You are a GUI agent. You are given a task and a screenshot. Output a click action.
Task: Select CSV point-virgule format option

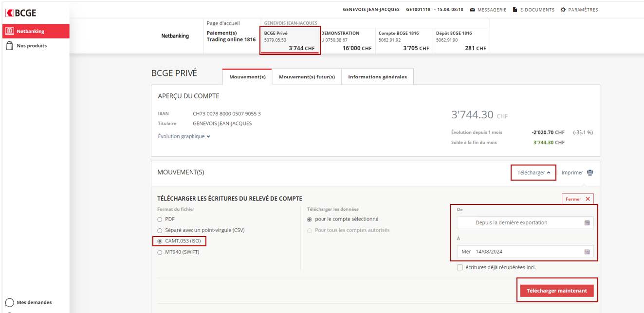pos(160,230)
